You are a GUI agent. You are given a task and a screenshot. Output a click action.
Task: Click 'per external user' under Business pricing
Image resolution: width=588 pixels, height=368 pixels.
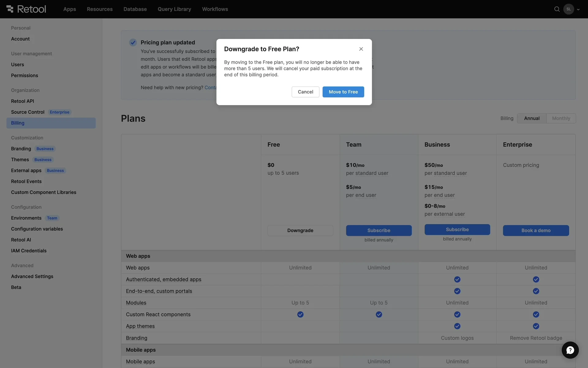coord(444,214)
